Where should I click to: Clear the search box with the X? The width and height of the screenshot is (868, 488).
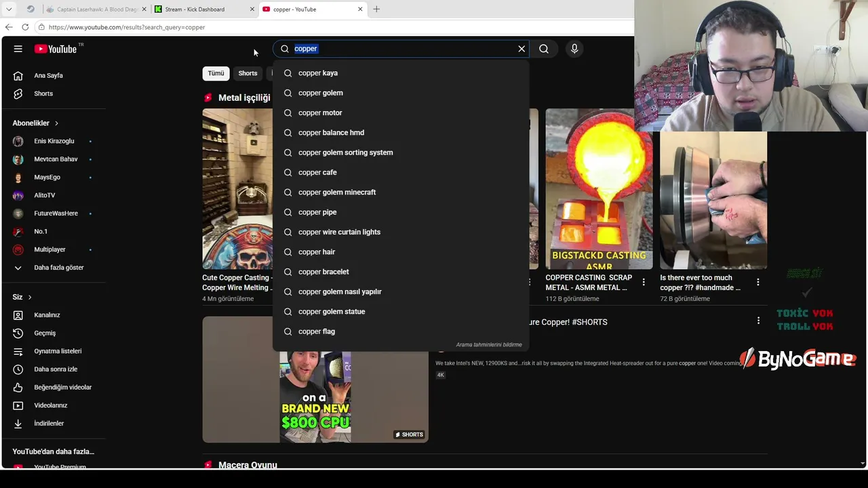(x=521, y=49)
